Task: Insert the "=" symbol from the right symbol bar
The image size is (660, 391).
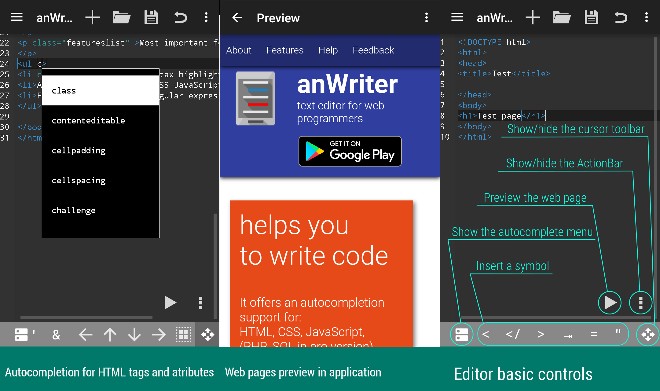Action: [x=593, y=335]
